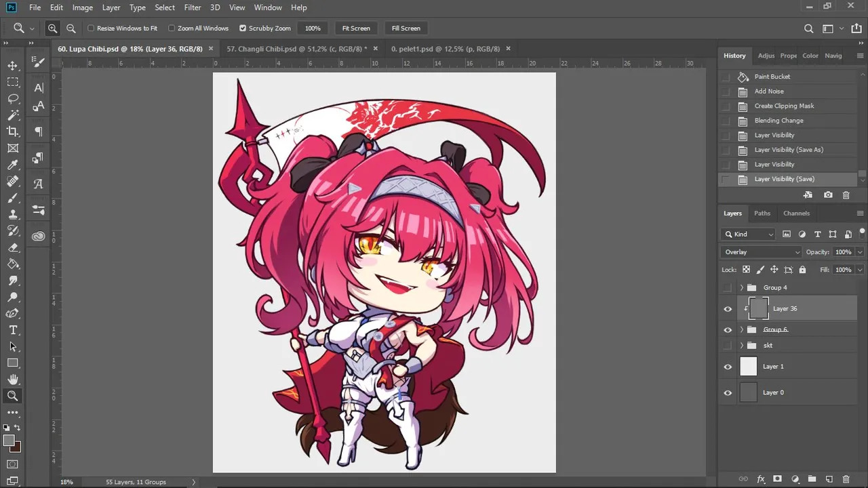Select the Paint Bucket tool
This screenshot has width=868, height=488.
click(x=12, y=264)
